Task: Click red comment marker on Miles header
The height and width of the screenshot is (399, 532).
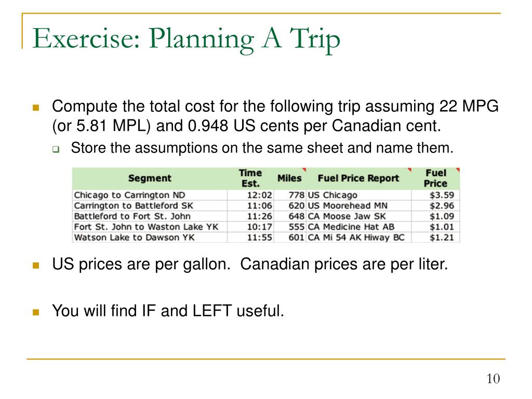Action: [x=304, y=169]
